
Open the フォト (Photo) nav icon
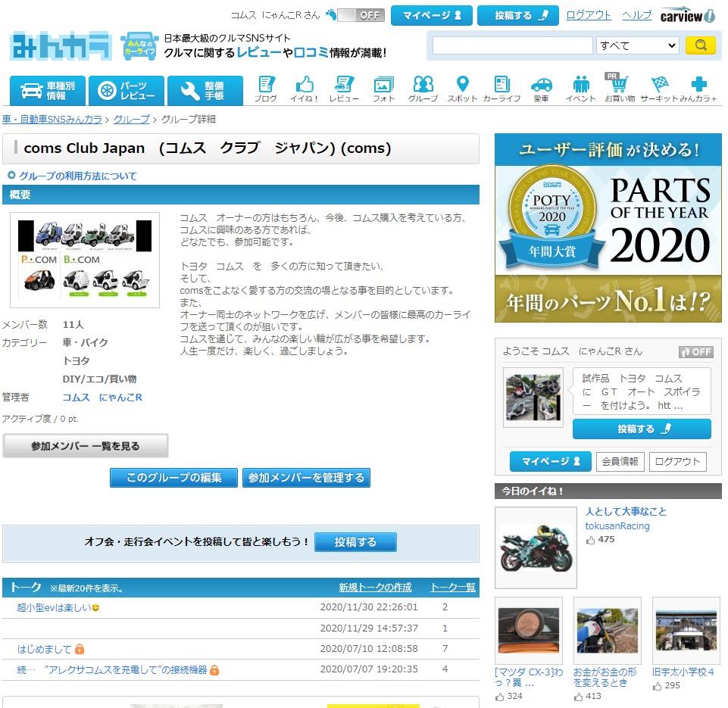tap(383, 89)
